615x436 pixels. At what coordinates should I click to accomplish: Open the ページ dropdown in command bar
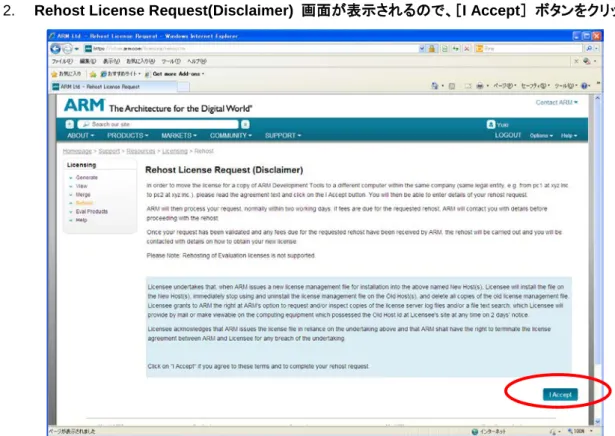coord(504,86)
